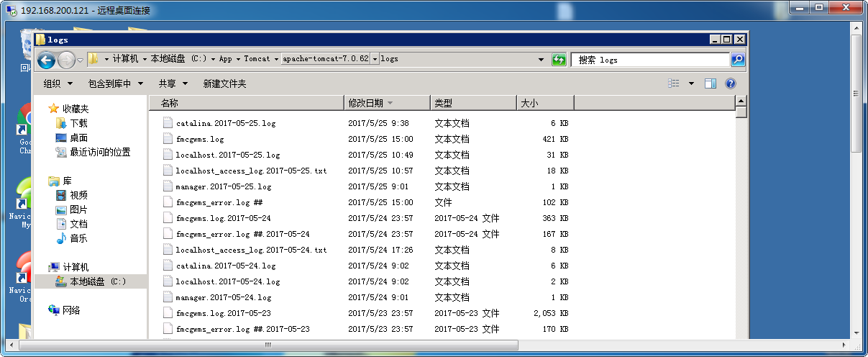Select file manager.2017-05-25.log
This screenshot has width=868, height=357.
click(224, 186)
